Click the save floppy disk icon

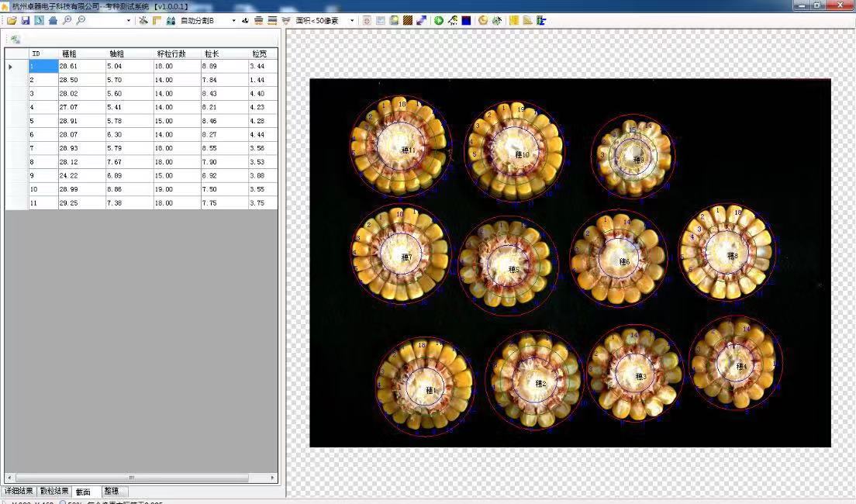tap(26, 20)
